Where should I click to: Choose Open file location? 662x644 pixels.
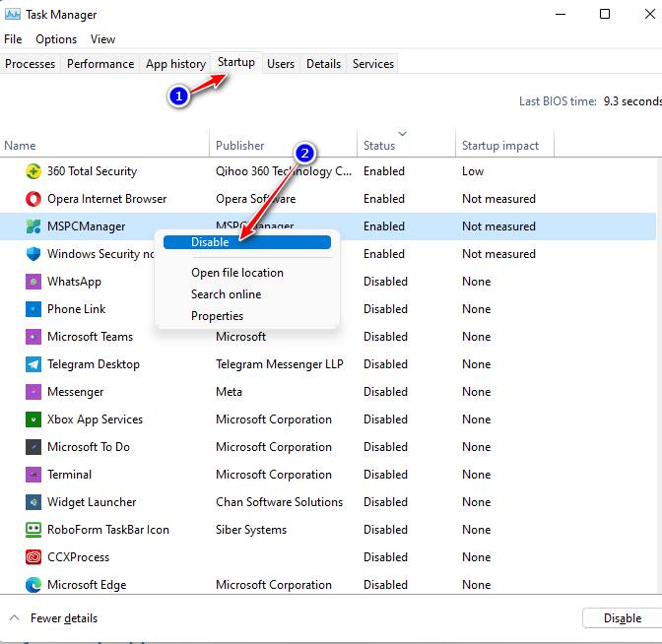coord(237,273)
